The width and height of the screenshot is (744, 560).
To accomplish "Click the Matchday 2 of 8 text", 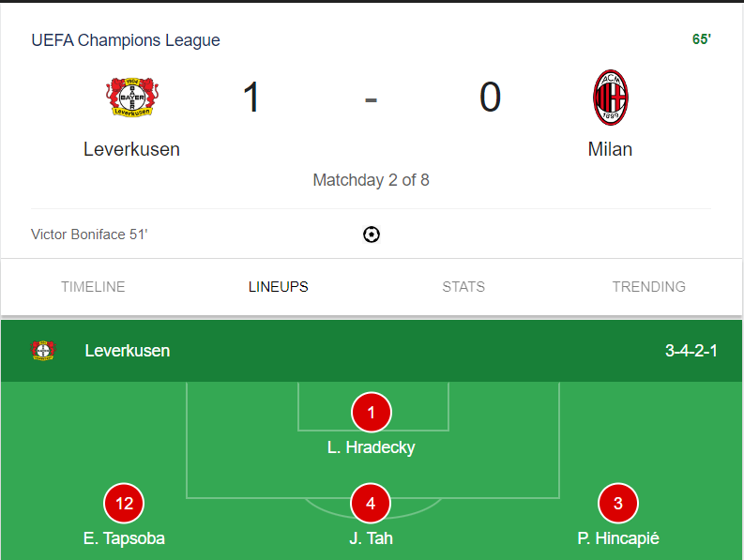I will pos(371,180).
